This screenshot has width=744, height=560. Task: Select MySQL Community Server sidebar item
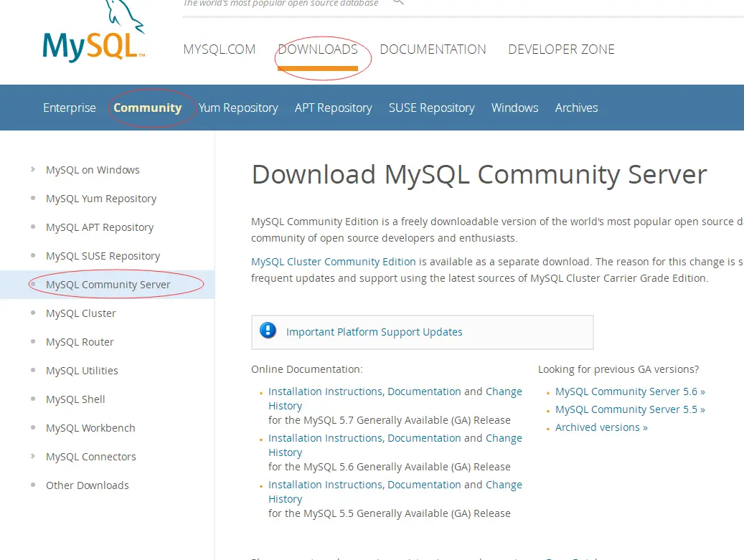click(108, 285)
